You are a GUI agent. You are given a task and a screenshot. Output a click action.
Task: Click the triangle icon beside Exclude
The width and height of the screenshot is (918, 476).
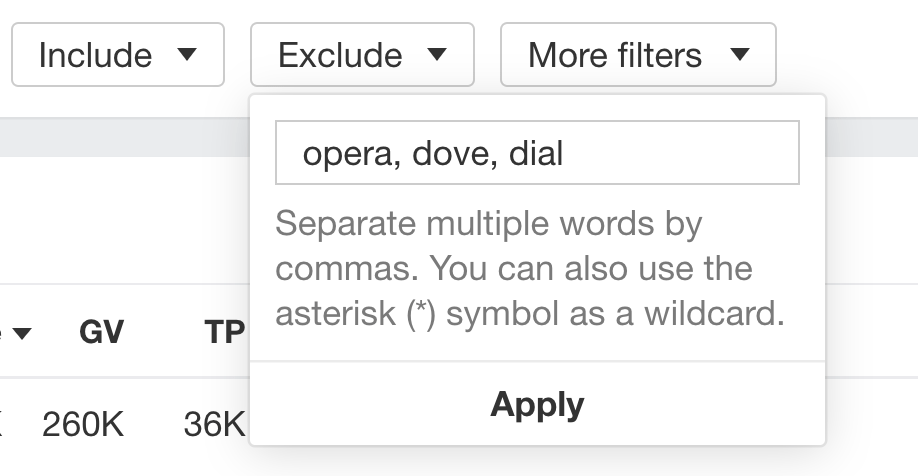pyautogui.click(x=437, y=54)
